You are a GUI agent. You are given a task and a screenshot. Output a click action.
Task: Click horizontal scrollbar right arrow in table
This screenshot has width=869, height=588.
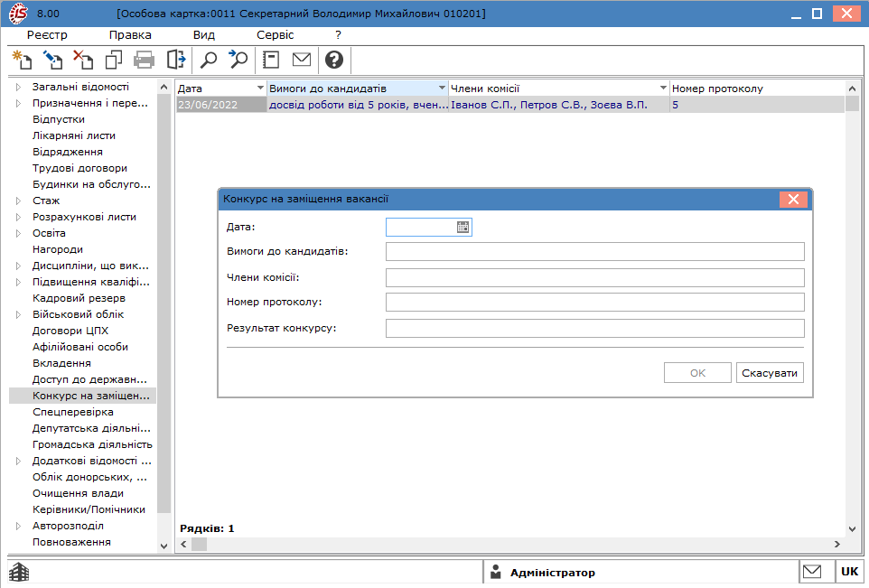pos(836,545)
